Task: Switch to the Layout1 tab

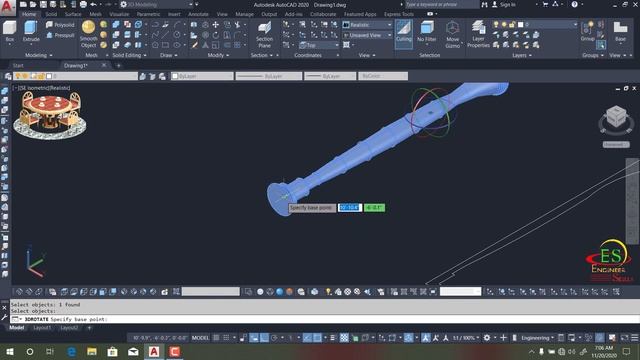Action: [42, 328]
